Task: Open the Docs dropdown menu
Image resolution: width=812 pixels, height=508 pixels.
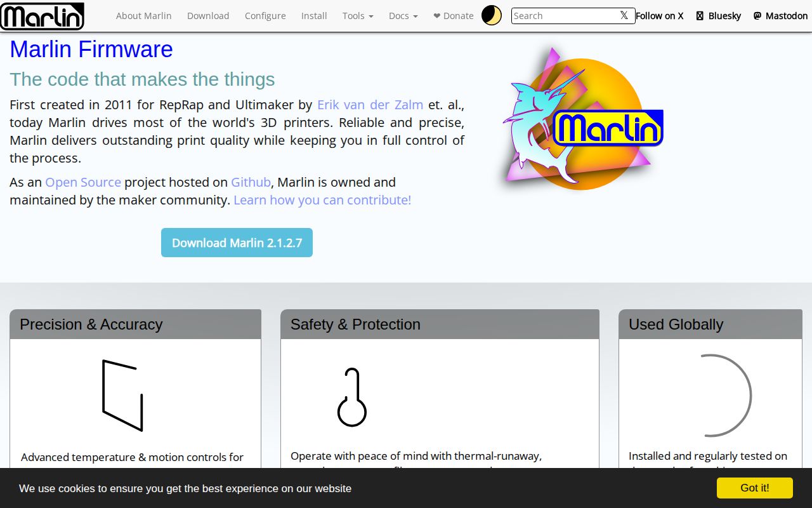Action: pos(403,16)
